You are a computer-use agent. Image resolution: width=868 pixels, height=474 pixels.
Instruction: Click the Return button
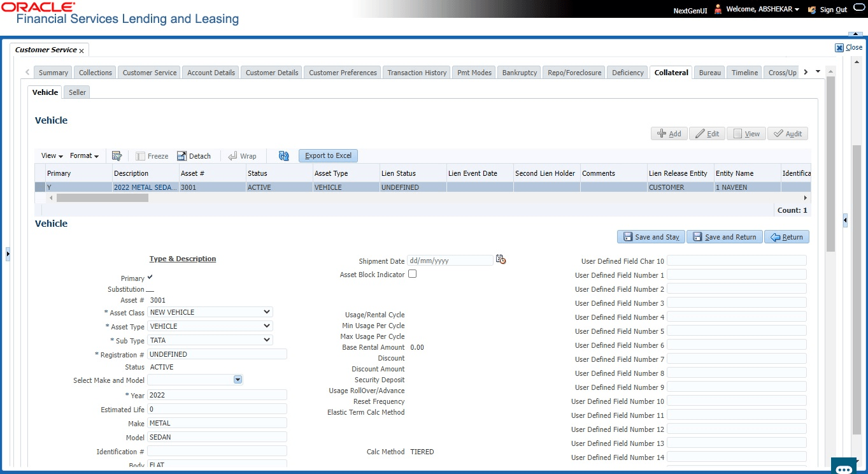787,237
